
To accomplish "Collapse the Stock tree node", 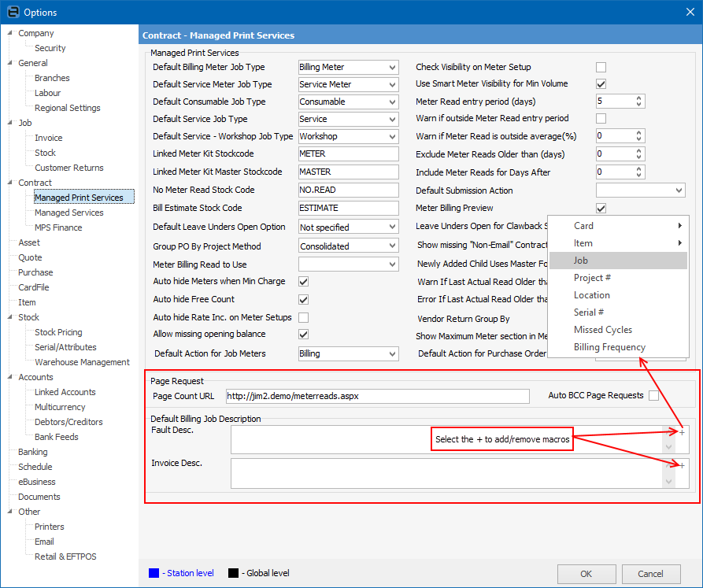I will (9, 317).
